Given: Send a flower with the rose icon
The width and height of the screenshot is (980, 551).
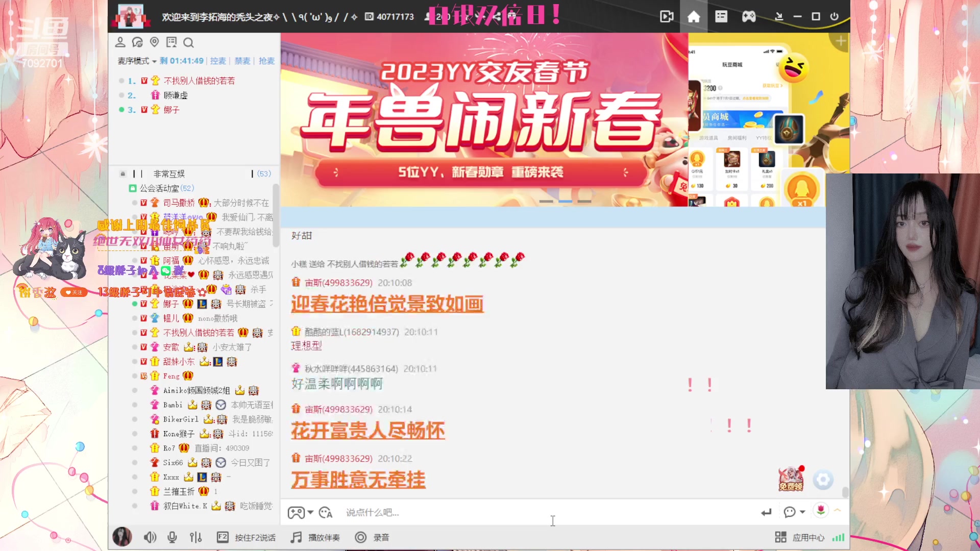Looking at the screenshot, I should point(821,510).
